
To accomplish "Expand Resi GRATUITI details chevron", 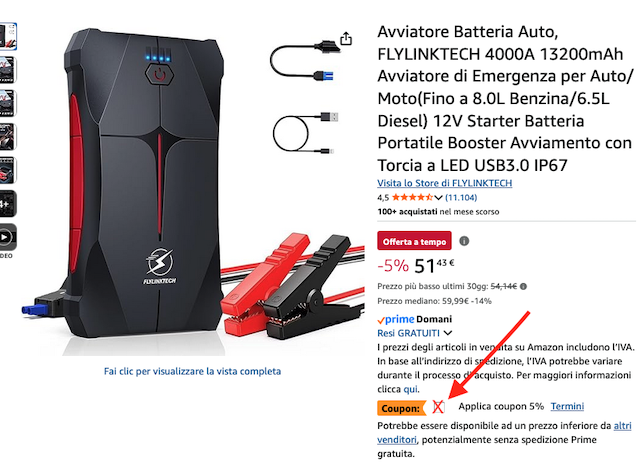I will pos(448,333).
